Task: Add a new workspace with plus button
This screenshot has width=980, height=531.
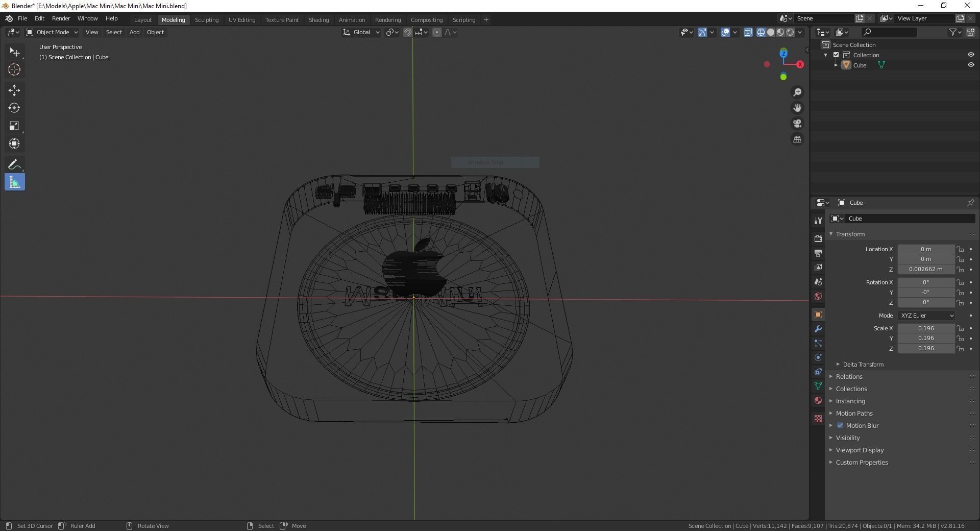Action: click(x=486, y=20)
